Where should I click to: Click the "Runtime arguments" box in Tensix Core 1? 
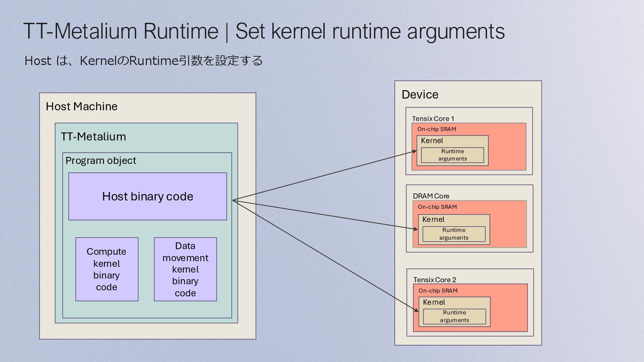tap(452, 155)
